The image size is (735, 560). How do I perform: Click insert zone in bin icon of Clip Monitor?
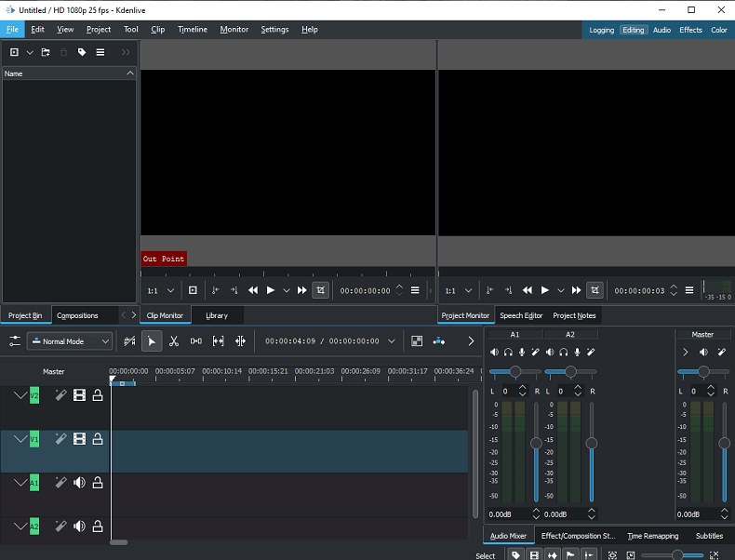coord(193,290)
